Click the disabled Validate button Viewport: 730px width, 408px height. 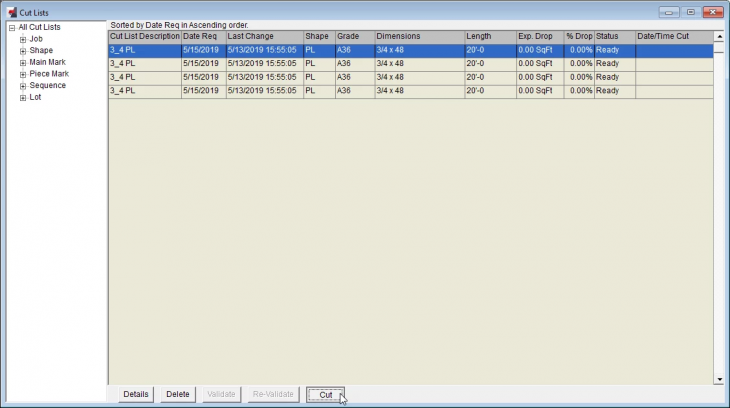tap(221, 394)
